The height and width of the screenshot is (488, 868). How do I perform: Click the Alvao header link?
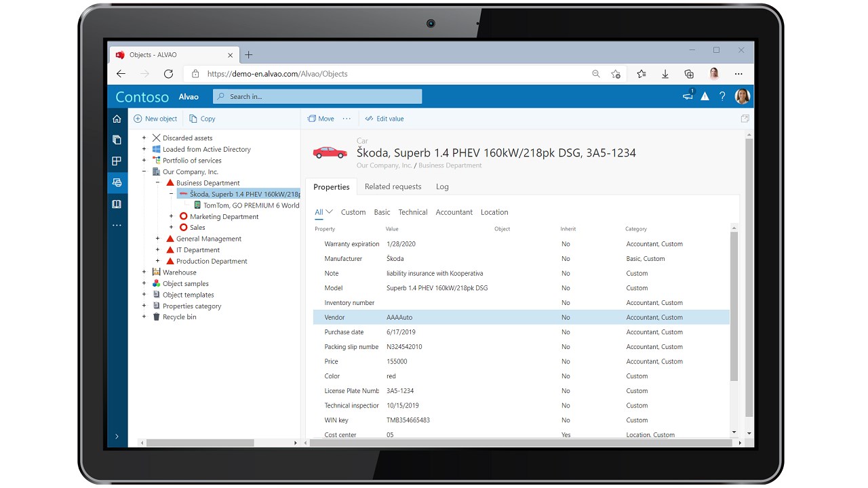189,97
